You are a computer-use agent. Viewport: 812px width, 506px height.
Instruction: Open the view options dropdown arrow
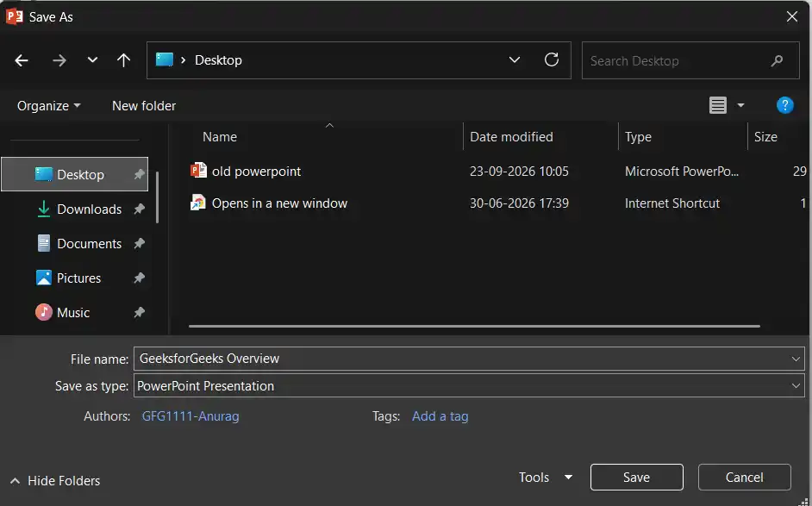point(740,106)
